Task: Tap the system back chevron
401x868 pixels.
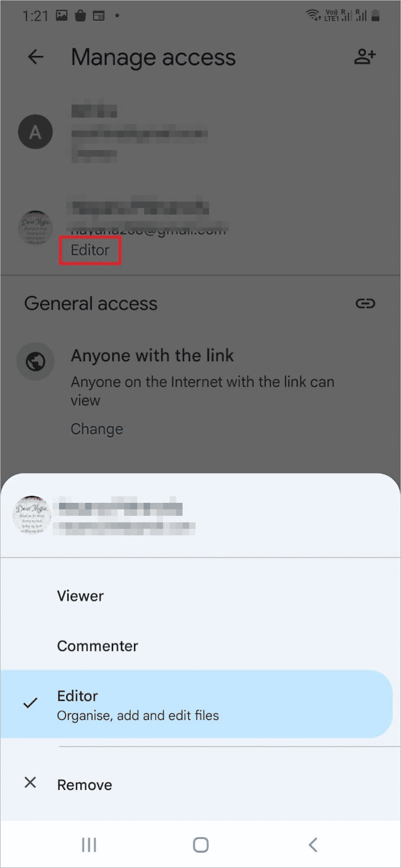Action: click(x=313, y=845)
